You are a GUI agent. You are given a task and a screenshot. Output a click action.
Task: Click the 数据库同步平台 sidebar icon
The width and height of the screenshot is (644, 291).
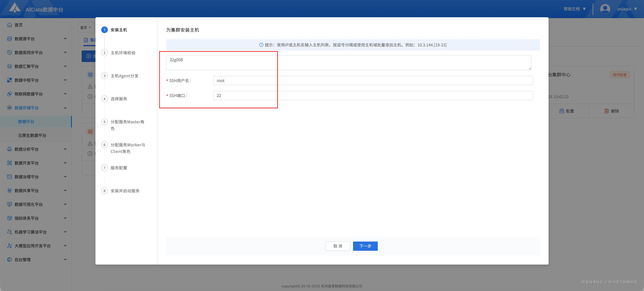coord(9,52)
